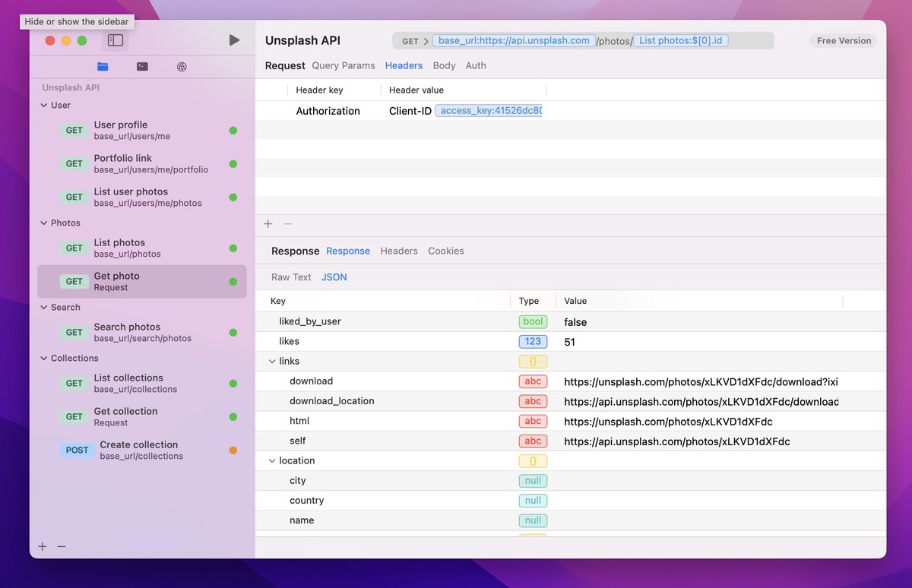Switch to the request Headers tab

tap(404, 65)
